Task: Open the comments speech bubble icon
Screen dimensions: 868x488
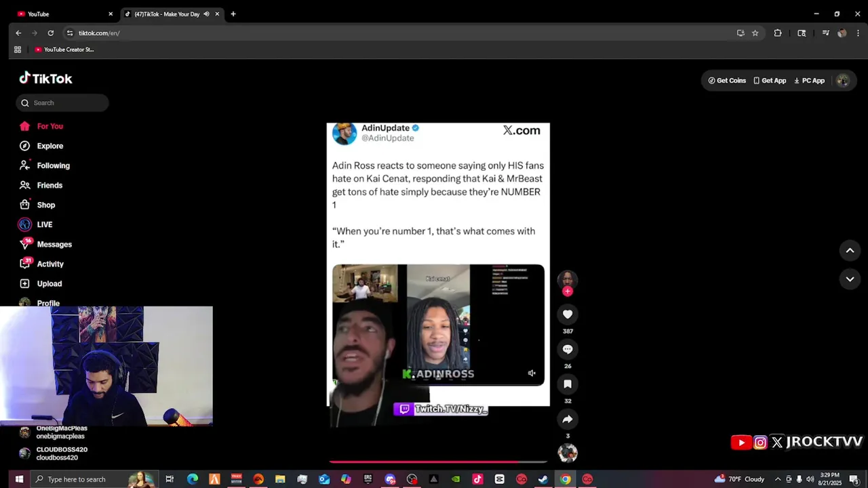Action: [568, 349]
